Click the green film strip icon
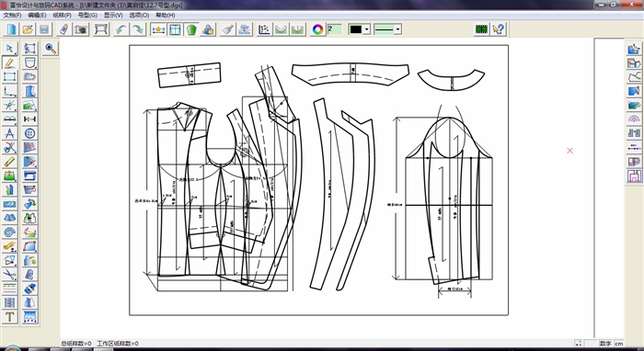Viewport: 644px width, 351px height. (481, 29)
